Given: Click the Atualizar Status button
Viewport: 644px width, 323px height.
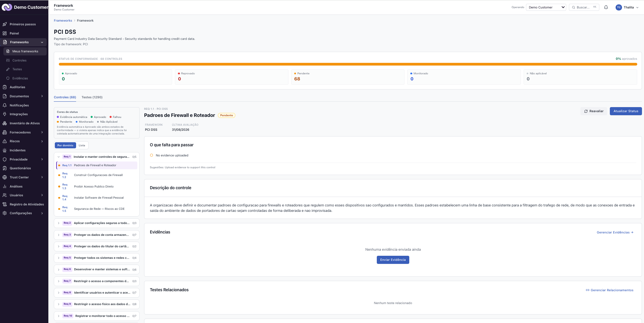Looking at the screenshot, I should [x=626, y=111].
